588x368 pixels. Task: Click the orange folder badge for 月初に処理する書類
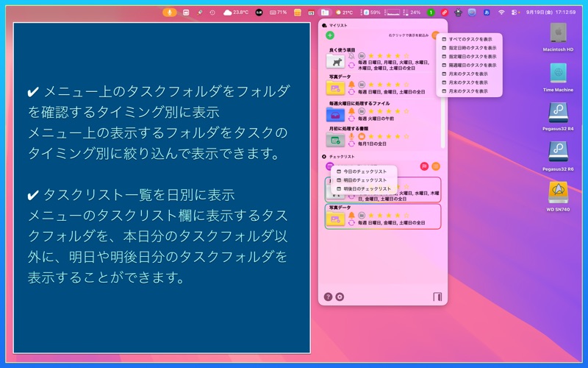pyautogui.click(x=362, y=136)
